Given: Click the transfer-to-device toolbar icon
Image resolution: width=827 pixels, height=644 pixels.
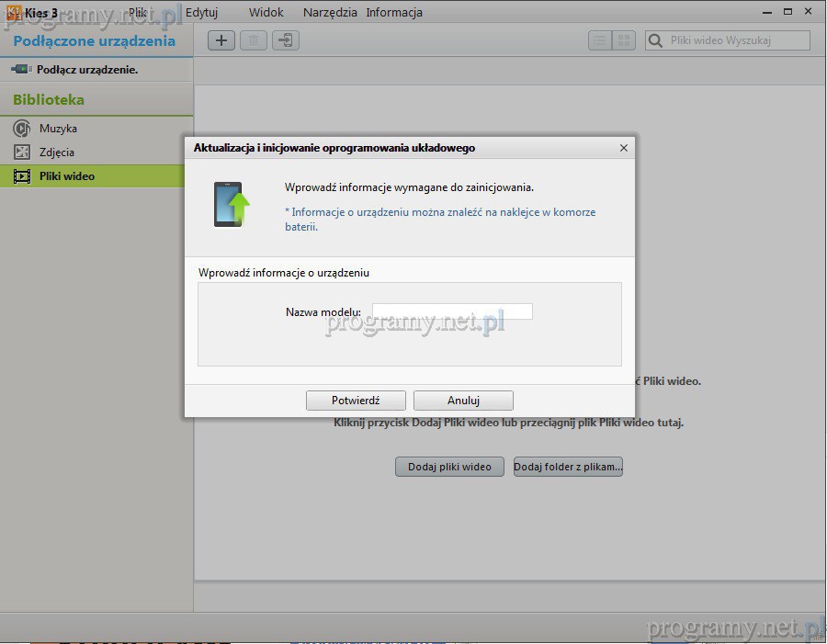Looking at the screenshot, I should pyautogui.click(x=286, y=40).
